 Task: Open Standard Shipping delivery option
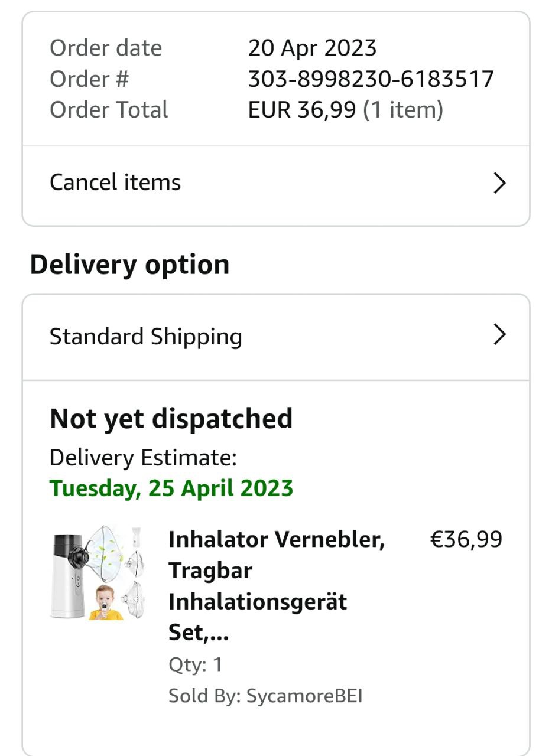(x=276, y=337)
